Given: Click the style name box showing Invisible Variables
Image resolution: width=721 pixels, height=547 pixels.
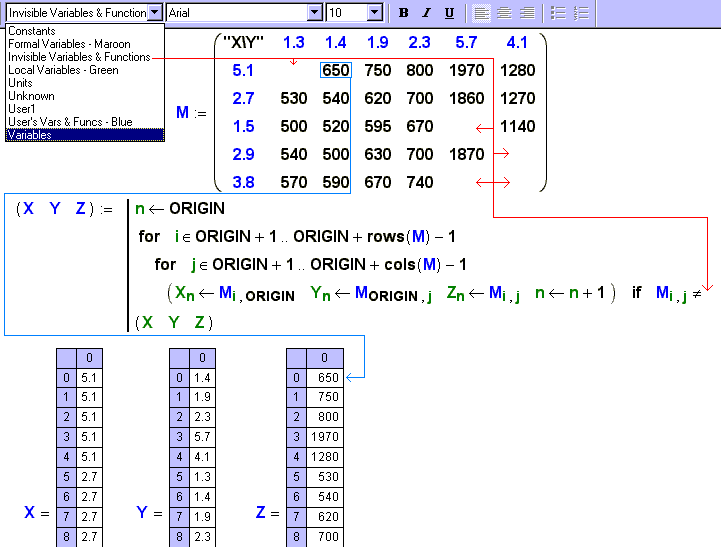Looking at the screenshot, I should point(77,13).
